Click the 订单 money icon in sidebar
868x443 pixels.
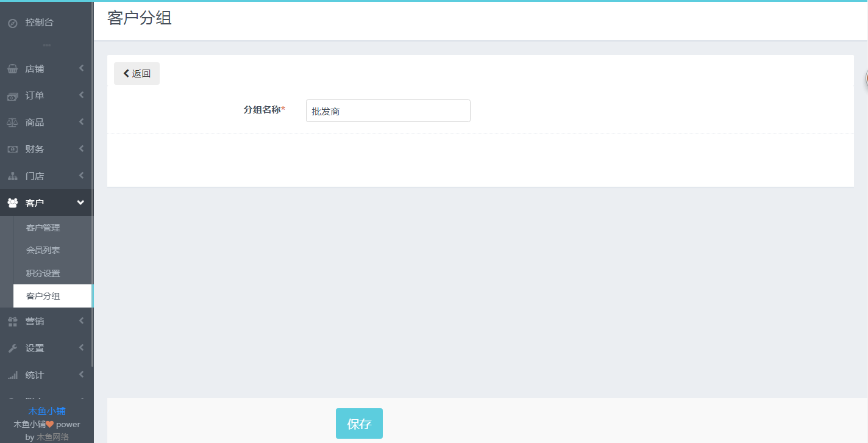point(12,96)
